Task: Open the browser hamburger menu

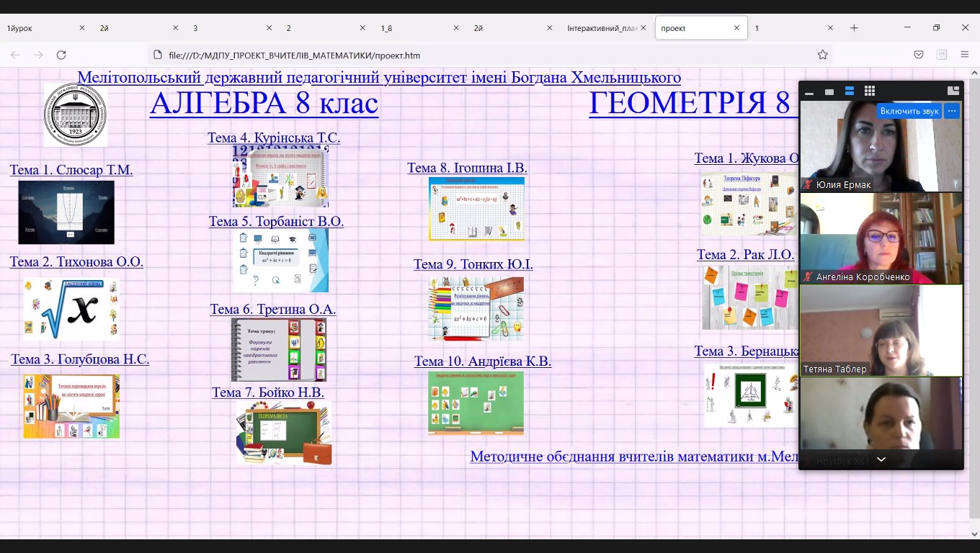Action: 965,55
